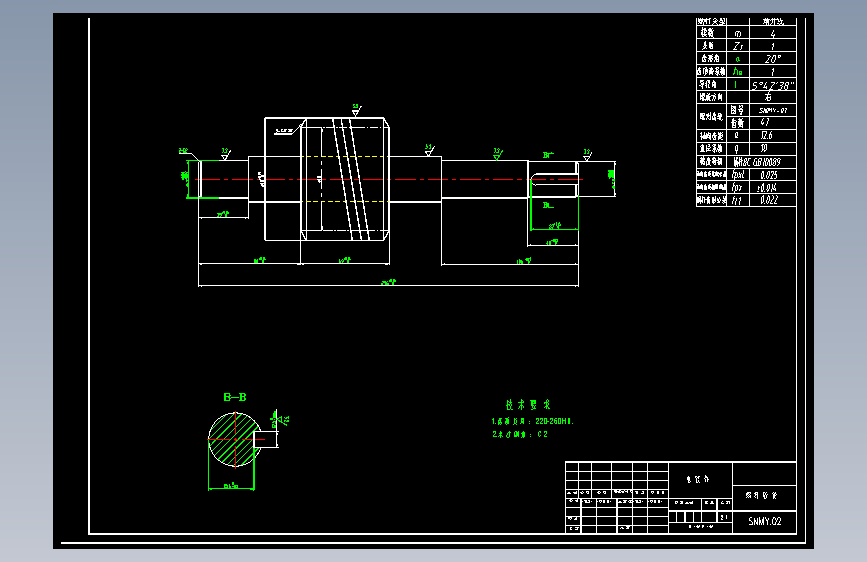
Task: Click the 技术要求 heading
Action: pyautogui.click(x=528, y=405)
